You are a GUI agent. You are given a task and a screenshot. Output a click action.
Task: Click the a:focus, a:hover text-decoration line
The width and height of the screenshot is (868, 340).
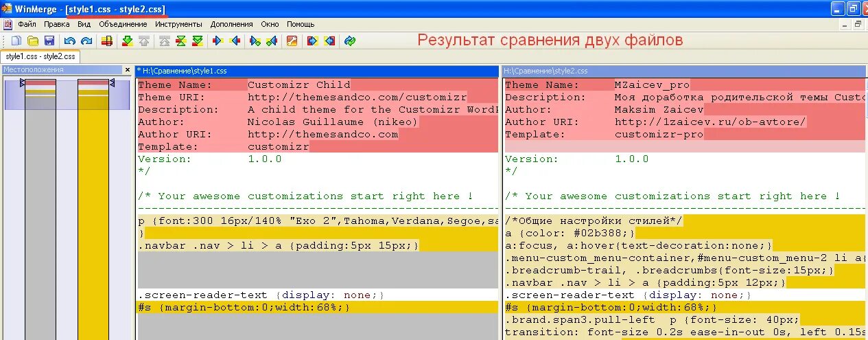coord(685,245)
